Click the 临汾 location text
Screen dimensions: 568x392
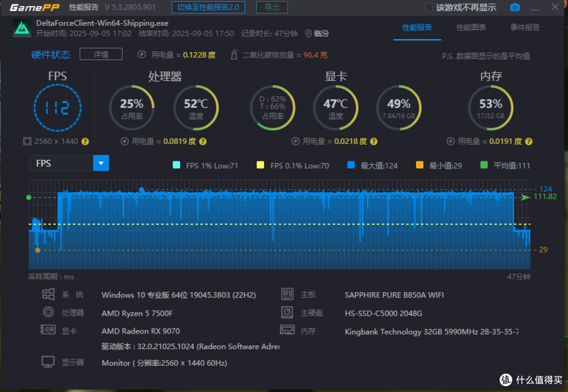pyautogui.click(x=321, y=34)
